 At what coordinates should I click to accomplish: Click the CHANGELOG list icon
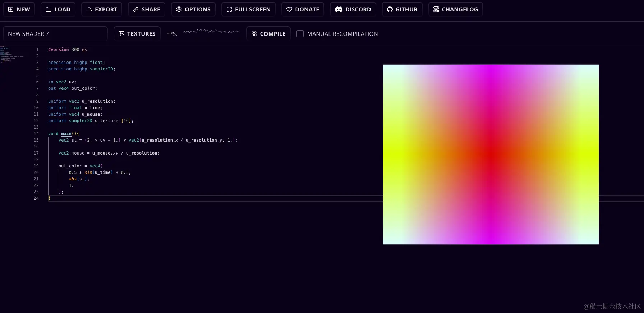tap(436, 9)
